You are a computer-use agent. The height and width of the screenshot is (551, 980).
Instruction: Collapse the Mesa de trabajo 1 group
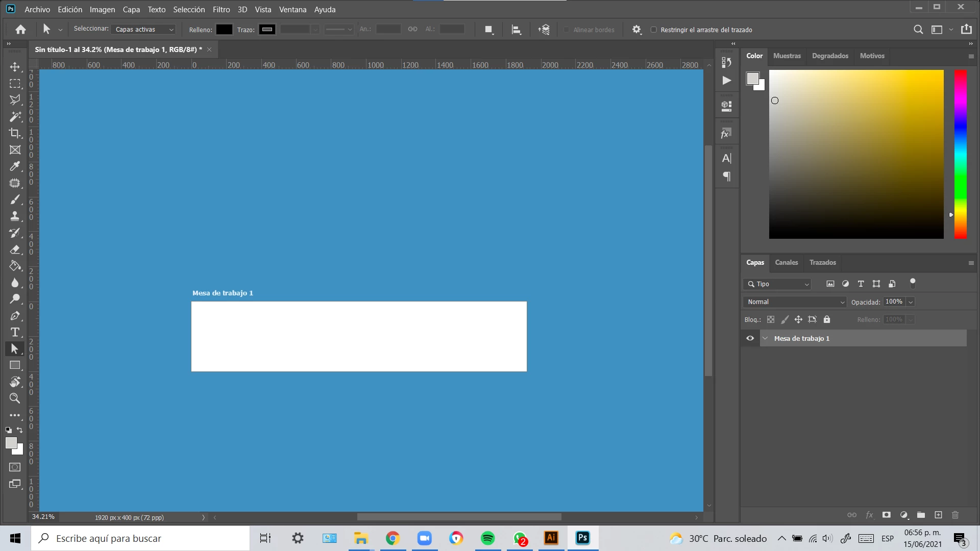click(765, 338)
